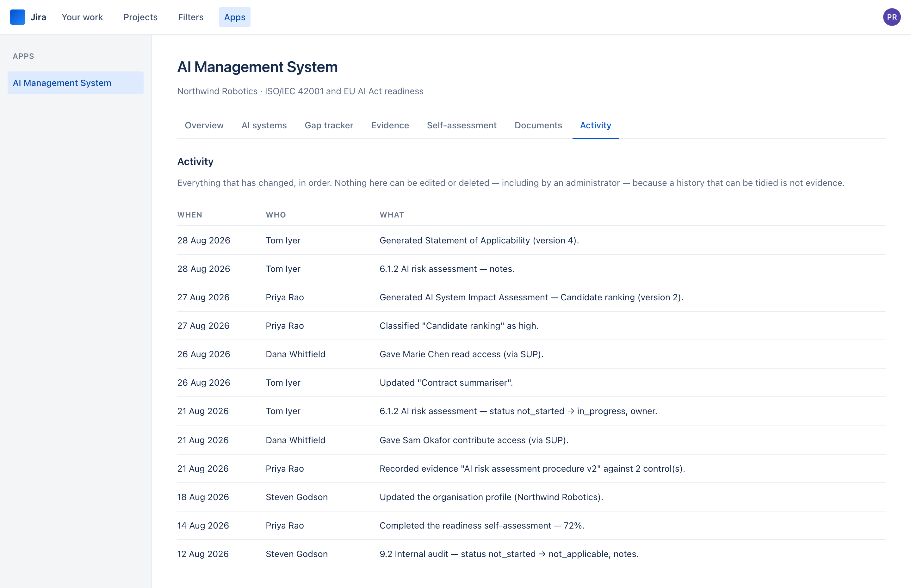Select '6.1.2 AI risk assessment — notes.' entry

click(x=531, y=269)
